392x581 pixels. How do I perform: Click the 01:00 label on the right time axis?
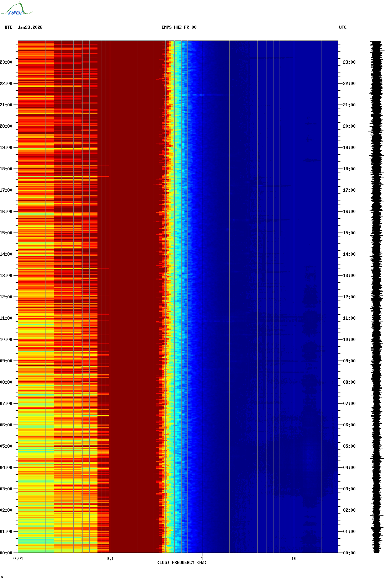(349, 532)
